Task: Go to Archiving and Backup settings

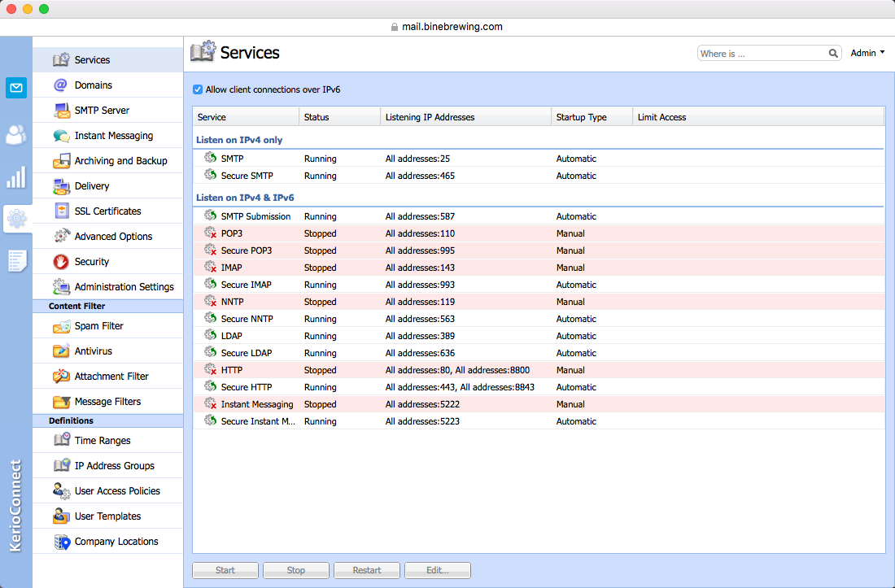Action: [120, 161]
